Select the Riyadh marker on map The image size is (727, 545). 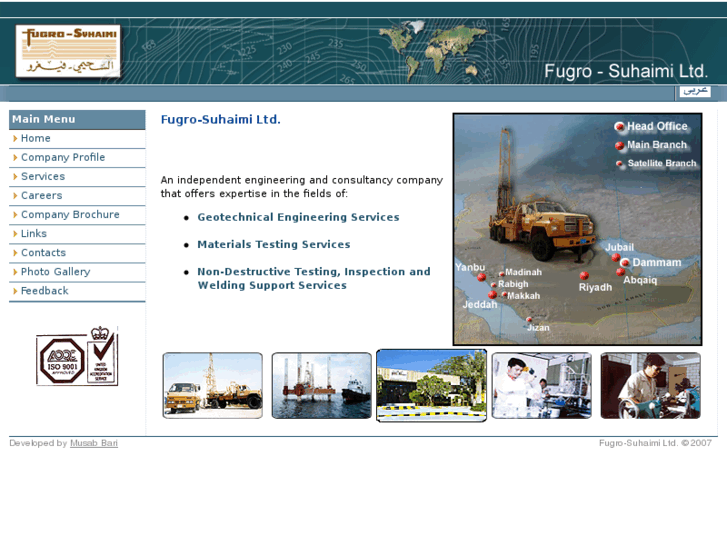click(584, 276)
